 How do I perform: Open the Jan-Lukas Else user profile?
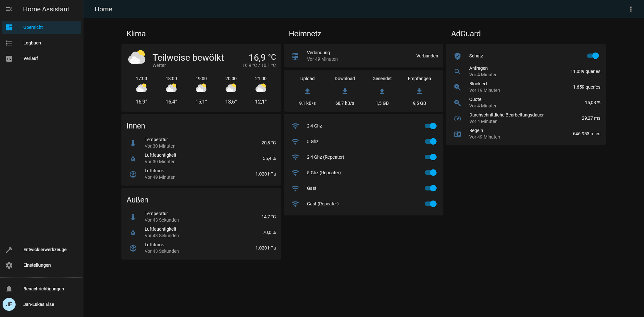point(42,304)
